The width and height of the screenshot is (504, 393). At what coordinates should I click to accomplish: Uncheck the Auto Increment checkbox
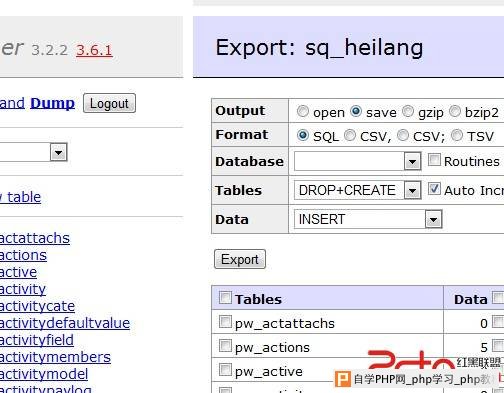(434, 189)
